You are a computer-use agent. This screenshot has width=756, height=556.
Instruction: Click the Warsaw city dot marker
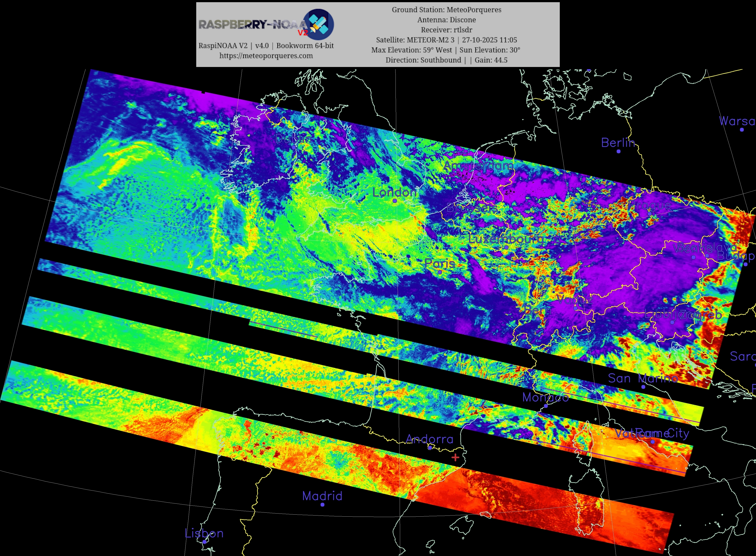point(742,130)
